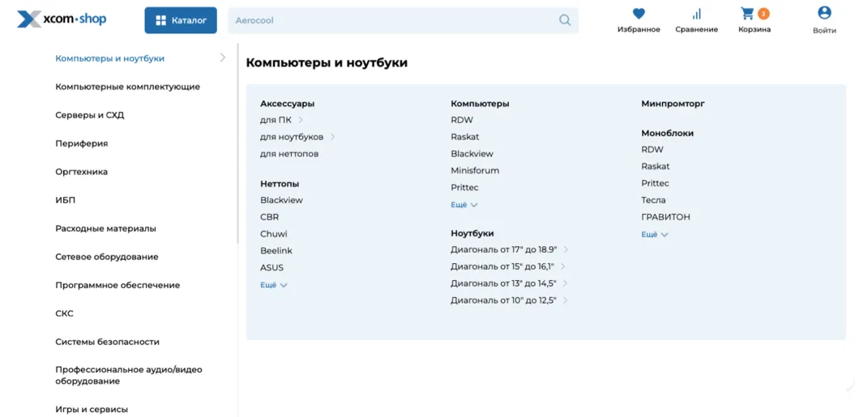Select Компьютеры и ноутбуки in sidebar
The width and height of the screenshot is (868, 417).
109,58
